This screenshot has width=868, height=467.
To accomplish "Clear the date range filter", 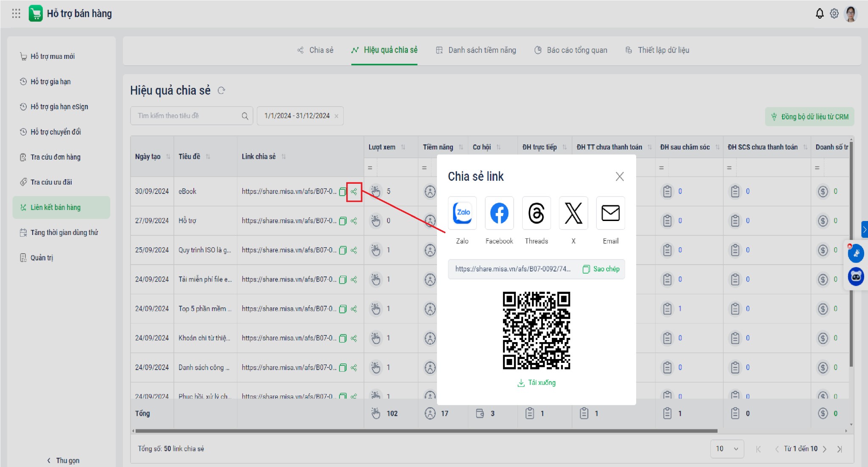I will [337, 116].
